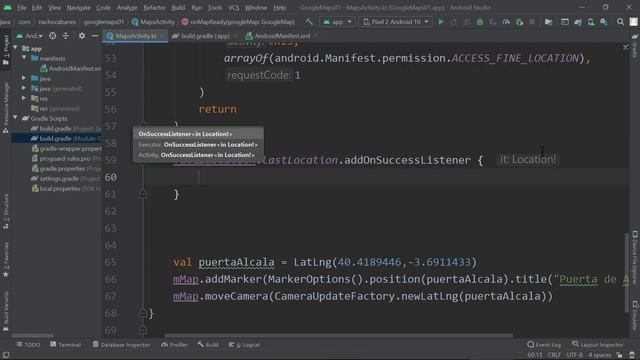Open the Project tool window side tab
The image size is (640, 360).
click(6, 50)
